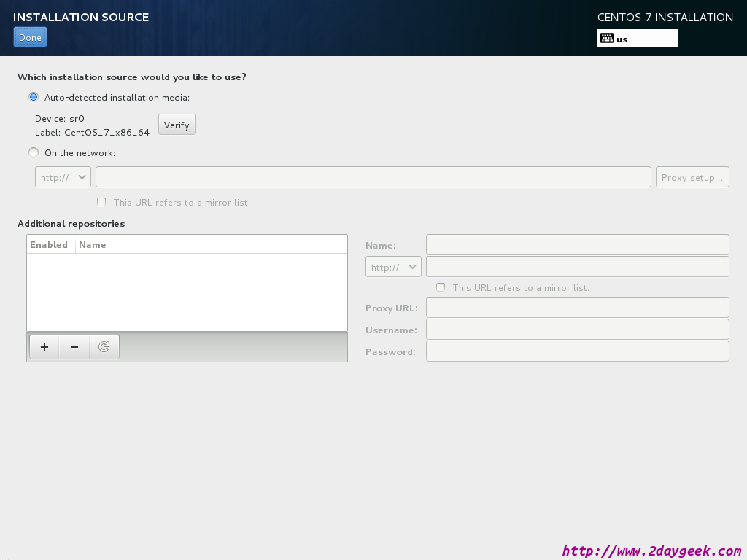747x560 pixels.
Task: Click the Password field
Action: 578,351
